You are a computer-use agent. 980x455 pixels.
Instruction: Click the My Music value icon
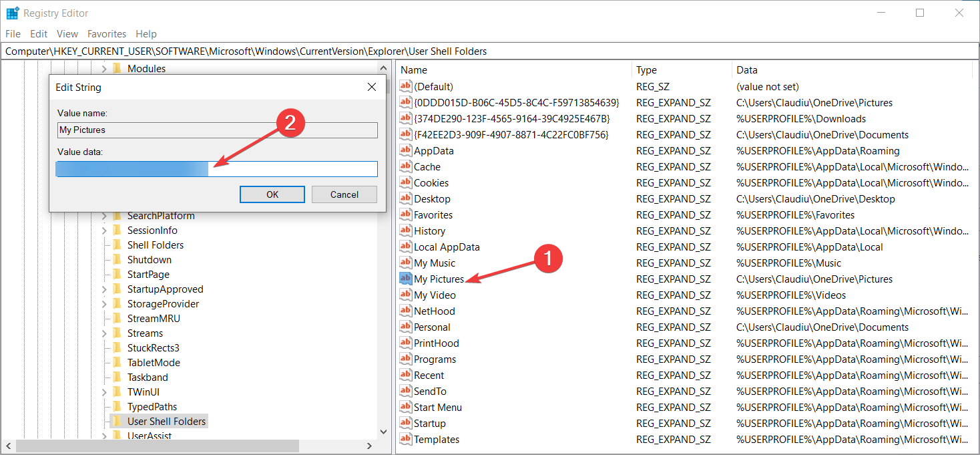pyautogui.click(x=406, y=263)
